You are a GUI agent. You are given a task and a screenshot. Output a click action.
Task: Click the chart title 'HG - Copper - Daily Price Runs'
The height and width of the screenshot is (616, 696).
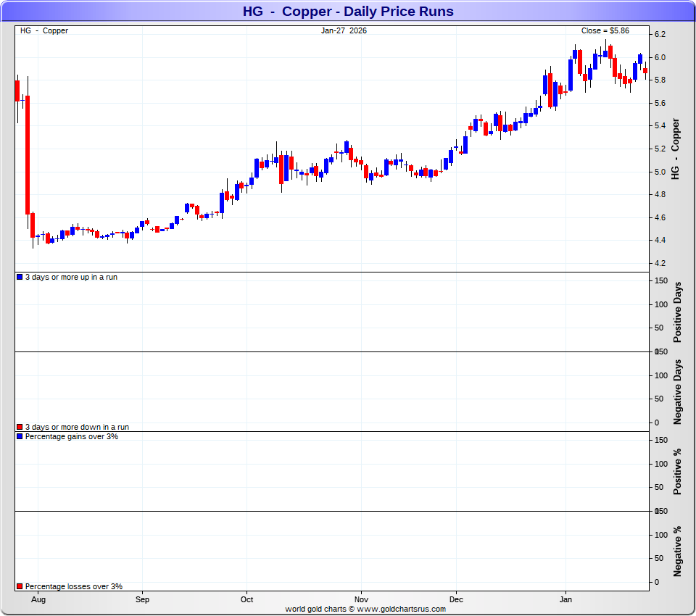(348, 11)
